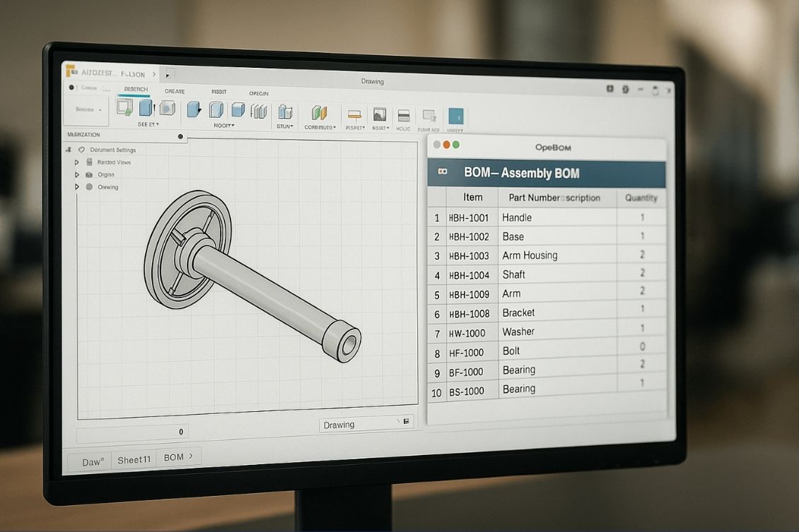799x532 pixels.
Task: Select the tall blue box icon in the SEE EY group
Action: (146, 107)
